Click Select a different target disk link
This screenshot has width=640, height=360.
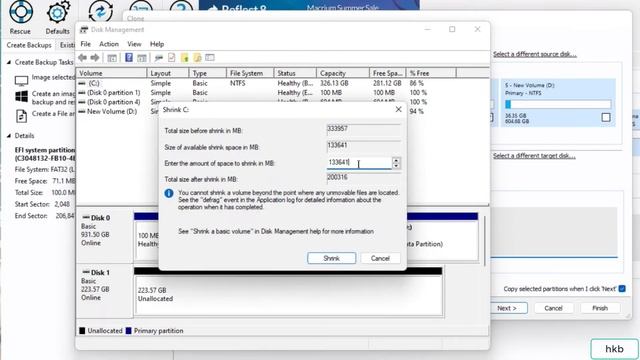(534, 156)
